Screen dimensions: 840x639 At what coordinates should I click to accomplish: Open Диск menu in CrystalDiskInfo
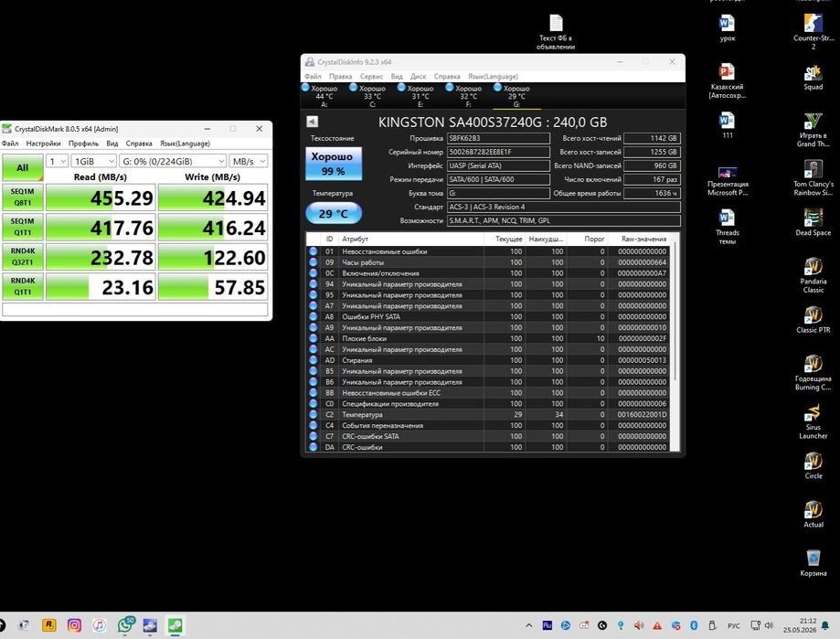[x=419, y=77]
